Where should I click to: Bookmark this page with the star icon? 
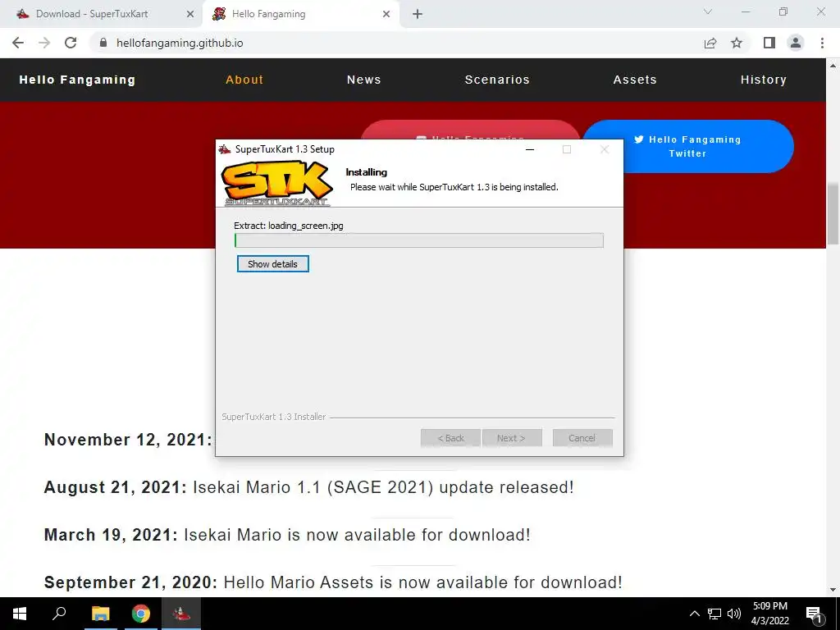737,43
